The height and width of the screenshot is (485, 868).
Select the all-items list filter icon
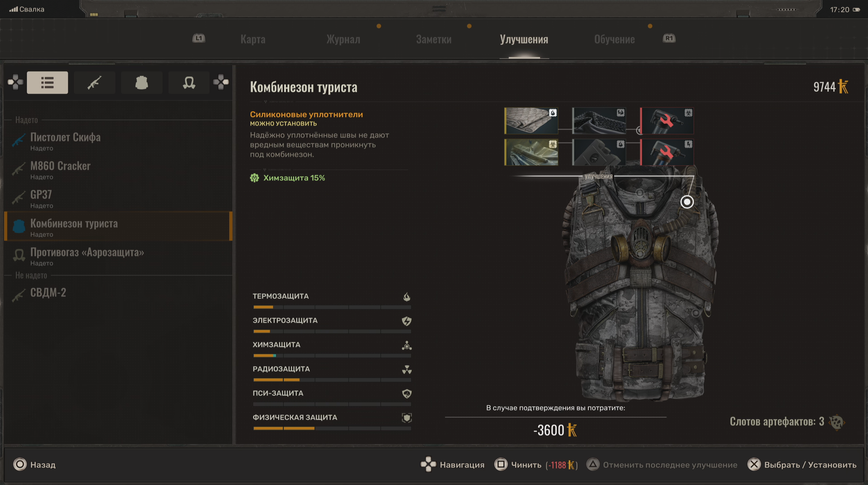pyautogui.click(x=47, y=83)
